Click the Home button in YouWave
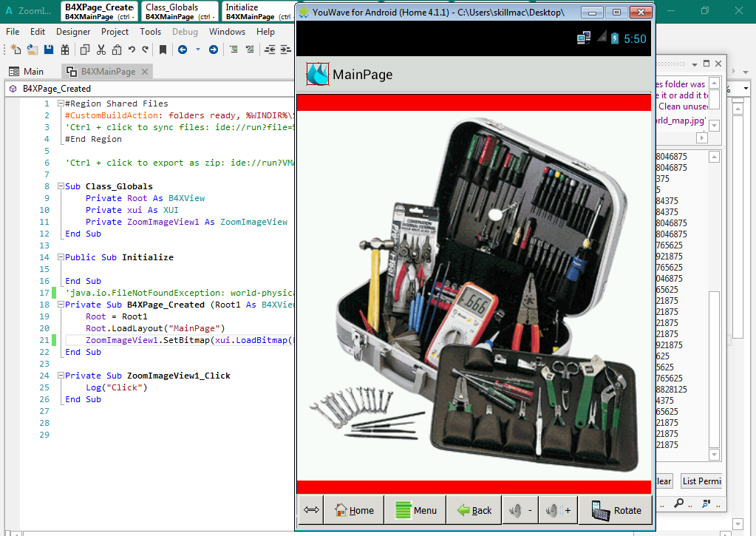Viewport: 756px width, 536px height. click(x=353, y=510)
